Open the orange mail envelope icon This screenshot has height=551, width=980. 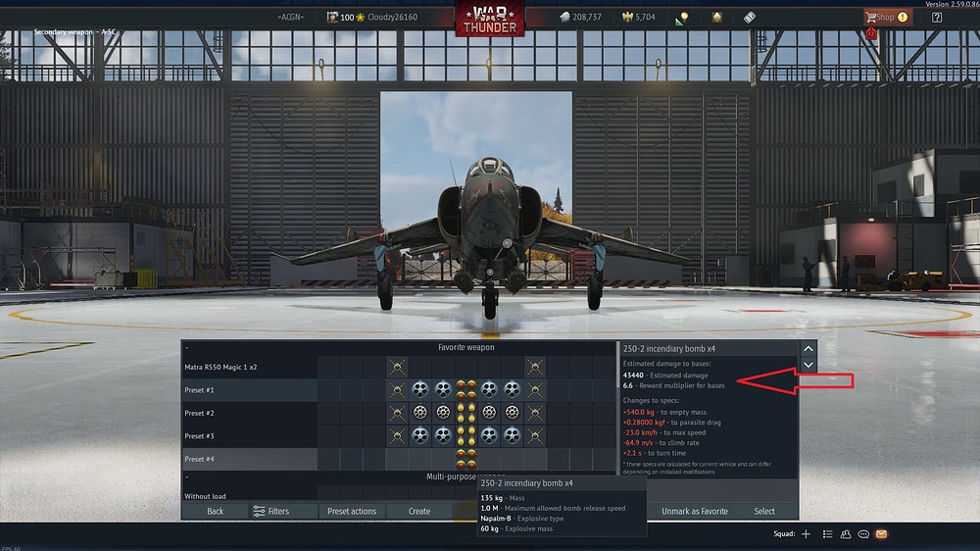tap(881, 534)
